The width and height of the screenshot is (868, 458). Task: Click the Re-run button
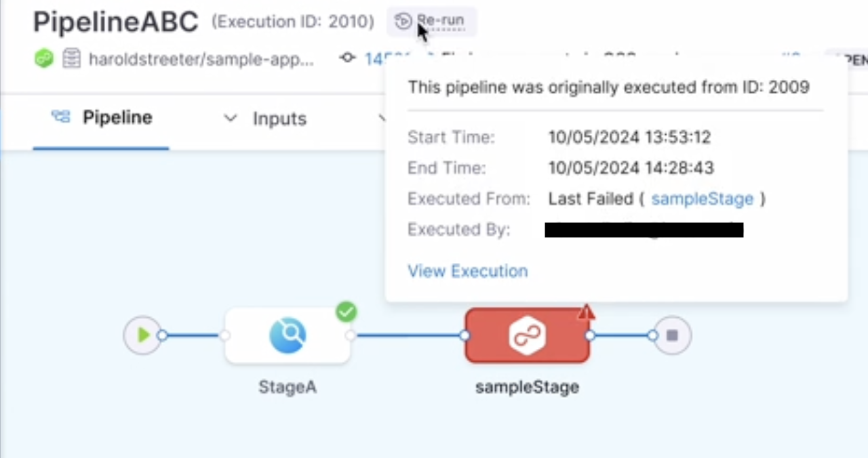tap(431, 21)
